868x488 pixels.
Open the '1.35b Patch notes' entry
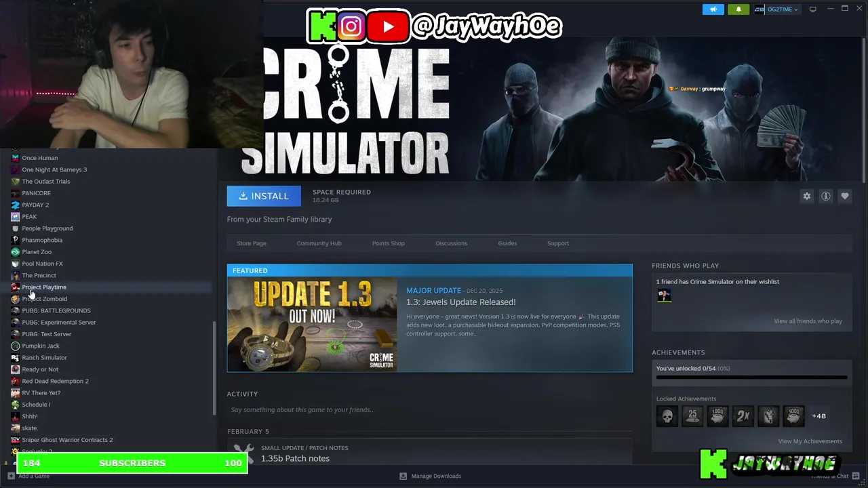pos(295,459)
